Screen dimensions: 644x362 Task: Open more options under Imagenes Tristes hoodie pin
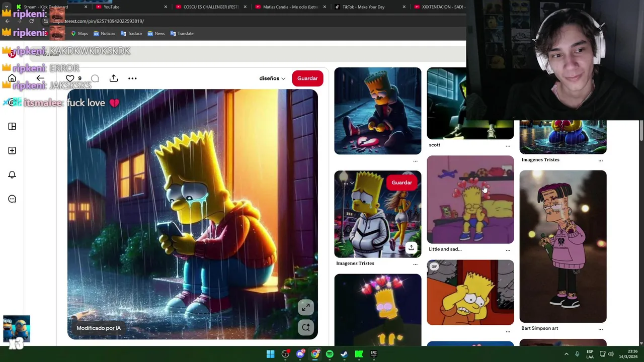[x=415, y=264]
